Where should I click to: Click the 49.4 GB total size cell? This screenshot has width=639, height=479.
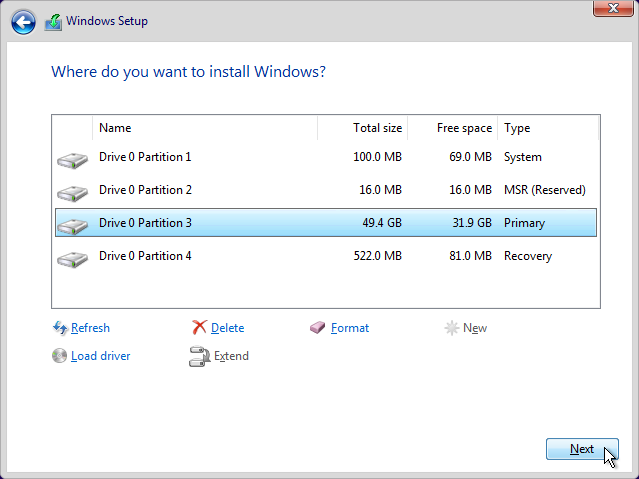point(382,223)
